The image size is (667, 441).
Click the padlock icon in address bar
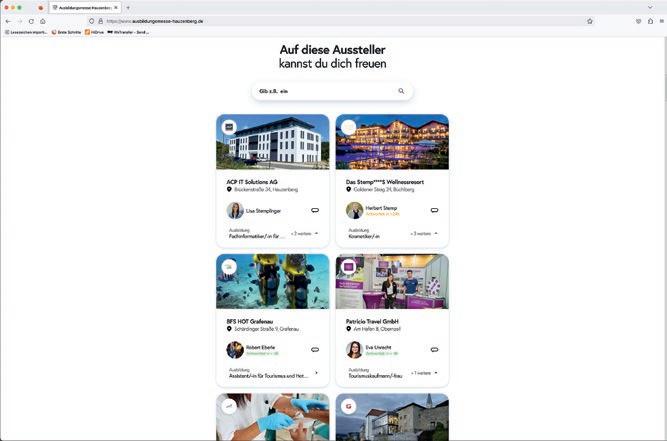(100, 21)
